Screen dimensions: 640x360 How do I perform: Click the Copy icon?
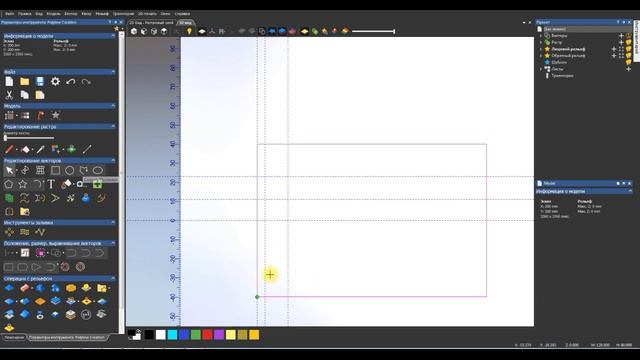coord(24,95)
